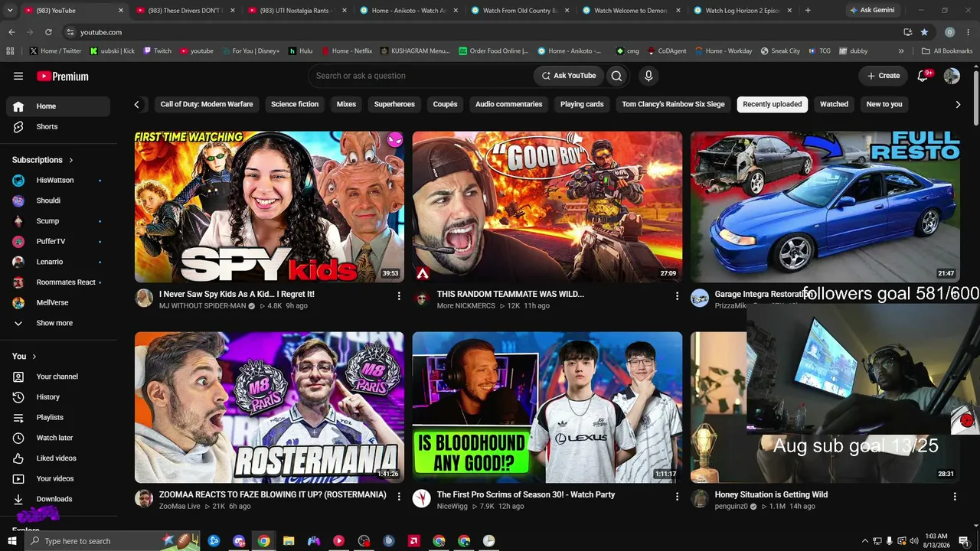Open the account avatar menu

(x=952, y=76)
